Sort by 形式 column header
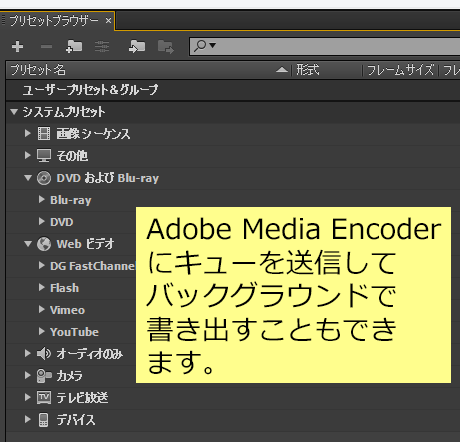 click(327, 70)
